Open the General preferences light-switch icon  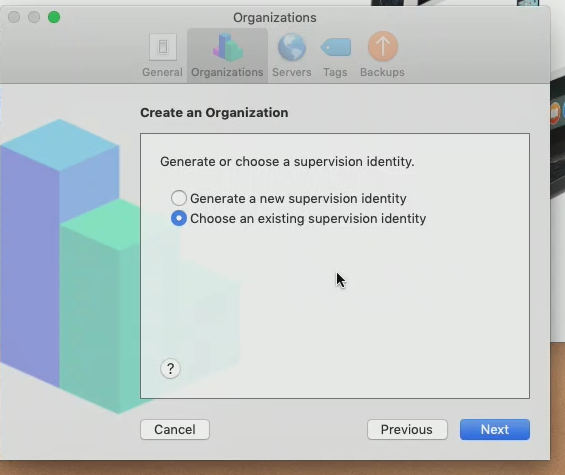click(163, 47)
